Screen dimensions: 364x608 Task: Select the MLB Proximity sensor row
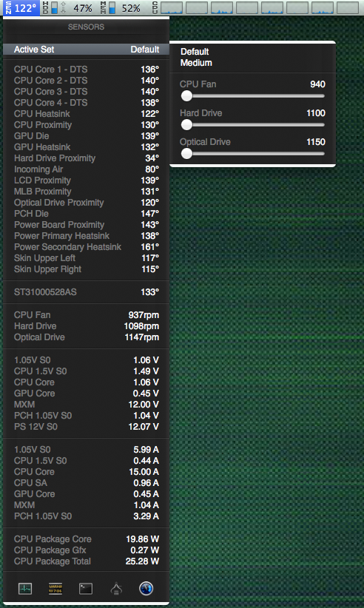pos(86,192)
